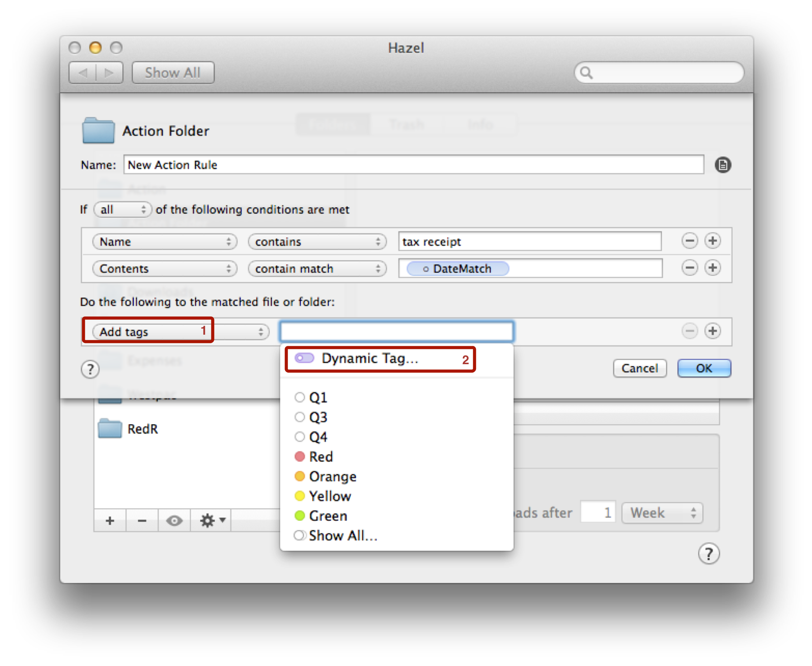
Task: Add a condition after the Name row
Action: click(713, 241)
